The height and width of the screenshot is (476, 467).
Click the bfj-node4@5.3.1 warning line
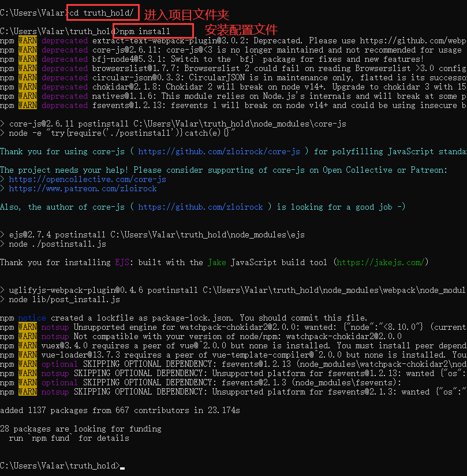212,59
